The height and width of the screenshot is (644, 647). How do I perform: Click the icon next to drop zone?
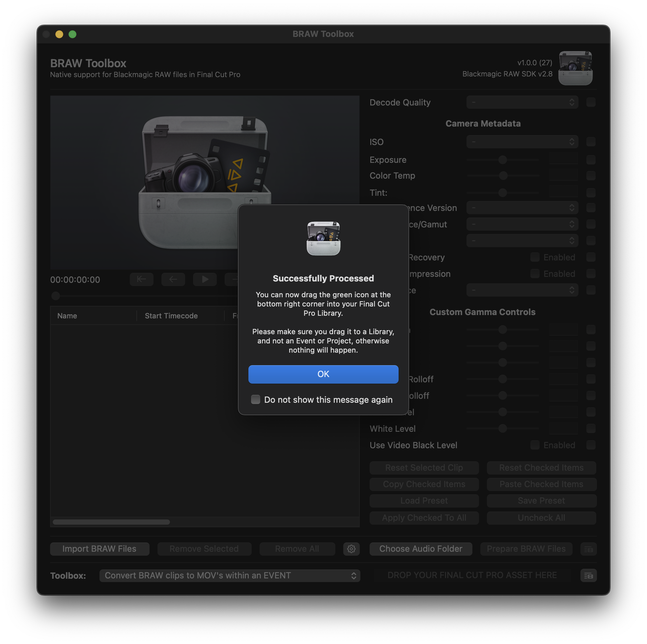tap(588, 576)
